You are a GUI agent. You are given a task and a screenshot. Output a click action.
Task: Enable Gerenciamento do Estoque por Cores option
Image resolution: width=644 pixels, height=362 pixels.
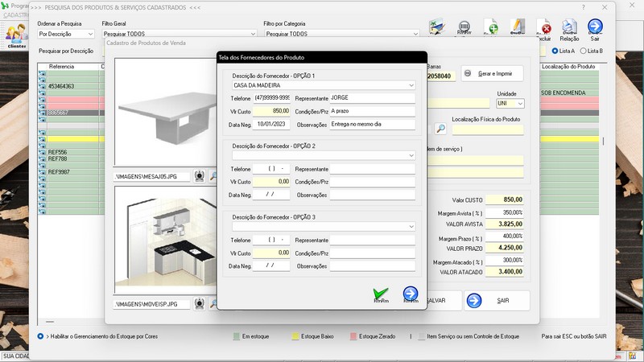(41, 336)
